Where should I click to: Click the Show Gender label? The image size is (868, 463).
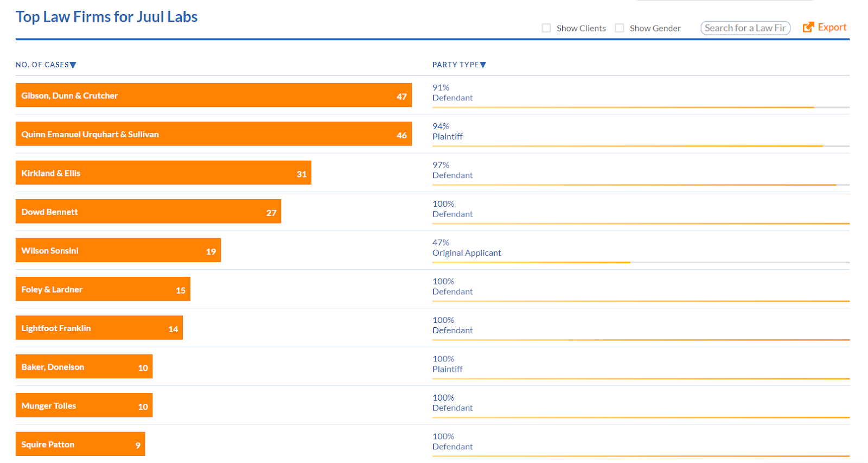point(655,28)
